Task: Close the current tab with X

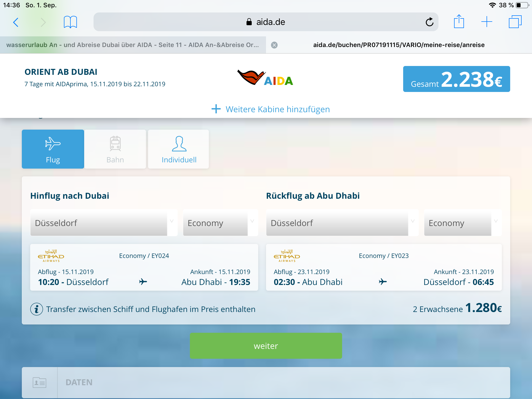Action: (x=274, y=45)
